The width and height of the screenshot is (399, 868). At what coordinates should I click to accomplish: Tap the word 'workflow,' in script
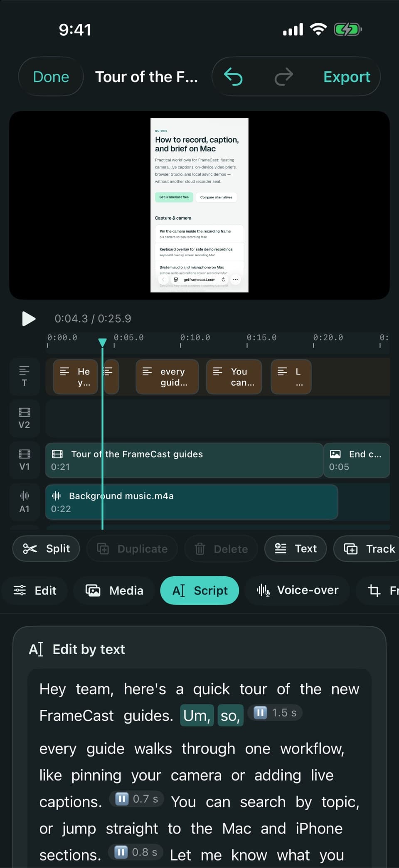312,749
